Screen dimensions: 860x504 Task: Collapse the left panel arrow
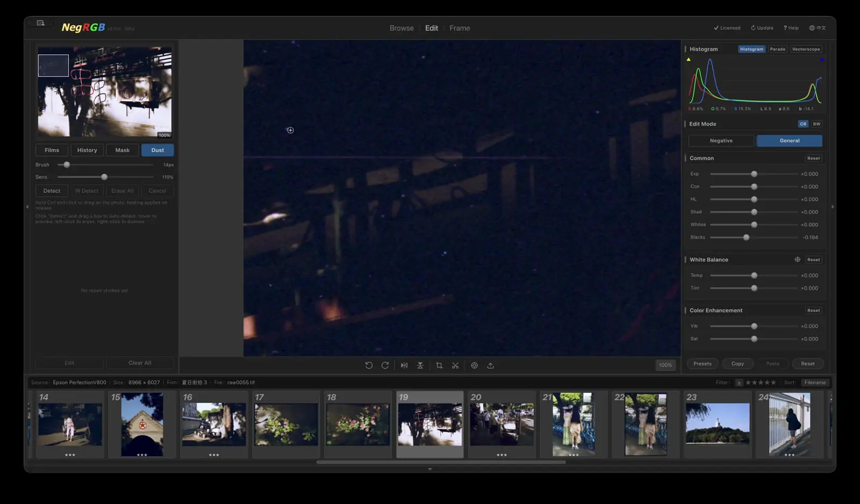pyautogui.click(x=27, y=207)
